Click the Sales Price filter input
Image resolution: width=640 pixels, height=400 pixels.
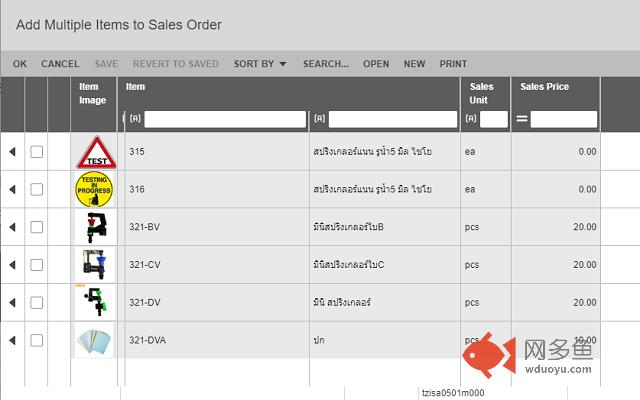tap(564, 119)
